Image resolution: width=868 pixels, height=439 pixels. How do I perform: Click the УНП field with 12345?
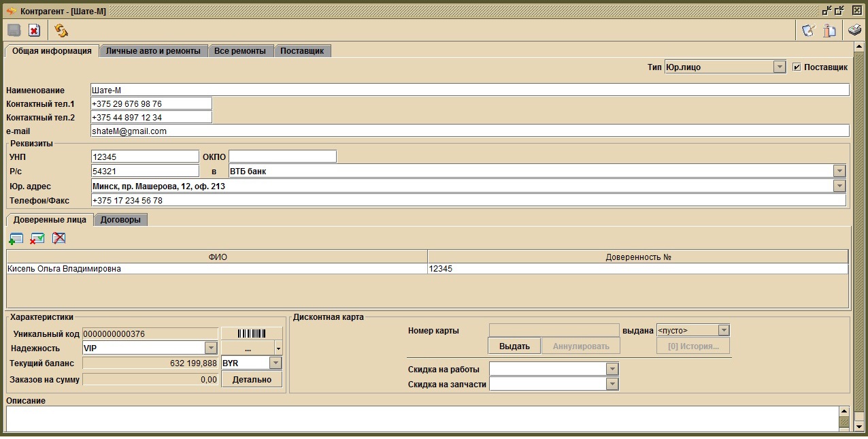(145, 157)
